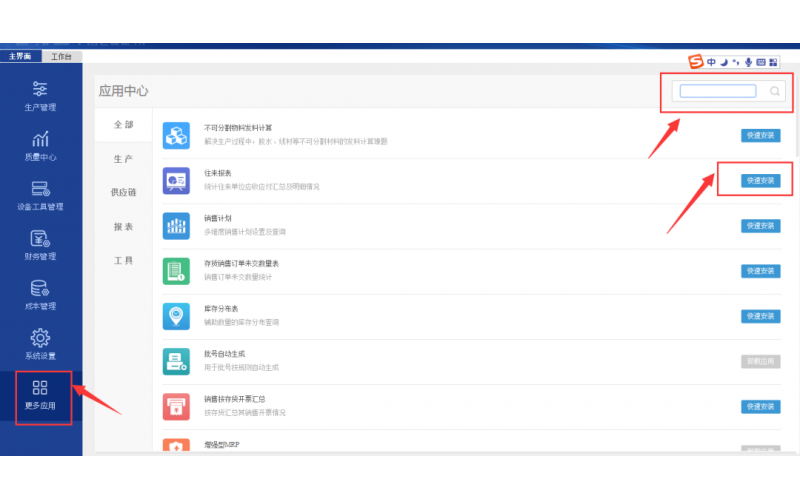Click the 库存分布表 location pin icon
Viewport: 800px width, 500px height.
tap(176, 316)
